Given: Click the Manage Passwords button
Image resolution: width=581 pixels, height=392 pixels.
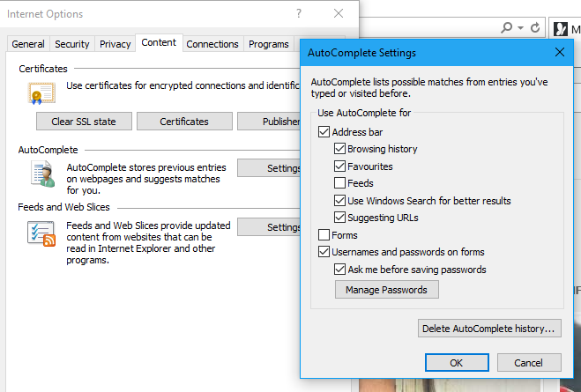Looking at the screenshot, I should [387, 290].
